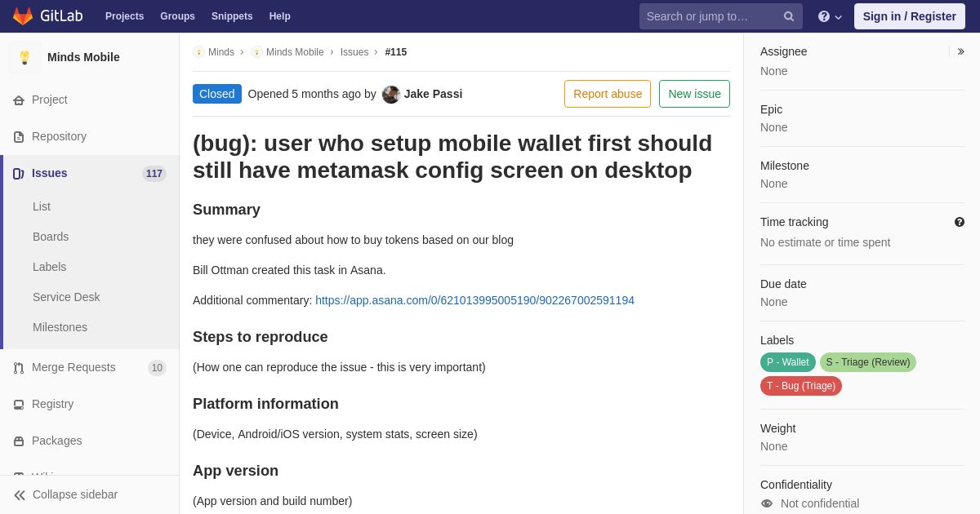Click the GitLab fox logo

point(23,16)
